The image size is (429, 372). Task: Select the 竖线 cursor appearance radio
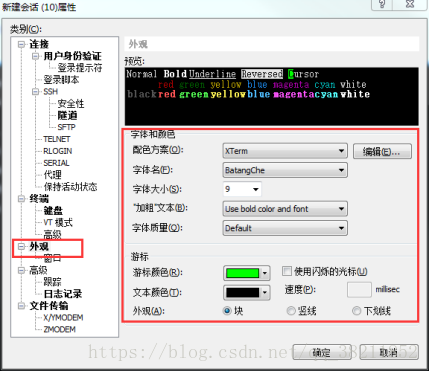[x=291, y=311]
